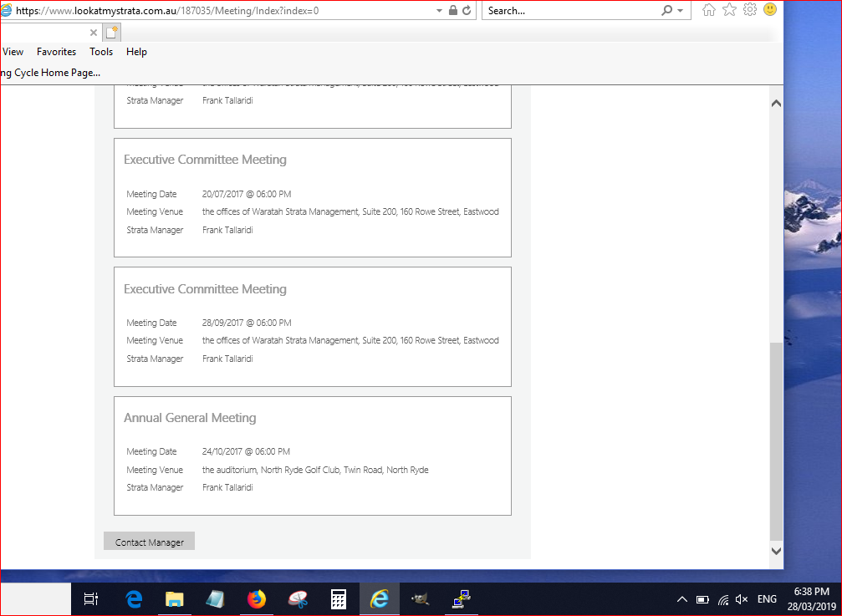
Task: Open Firefox from the taskbar
Action: pos(257,598)
